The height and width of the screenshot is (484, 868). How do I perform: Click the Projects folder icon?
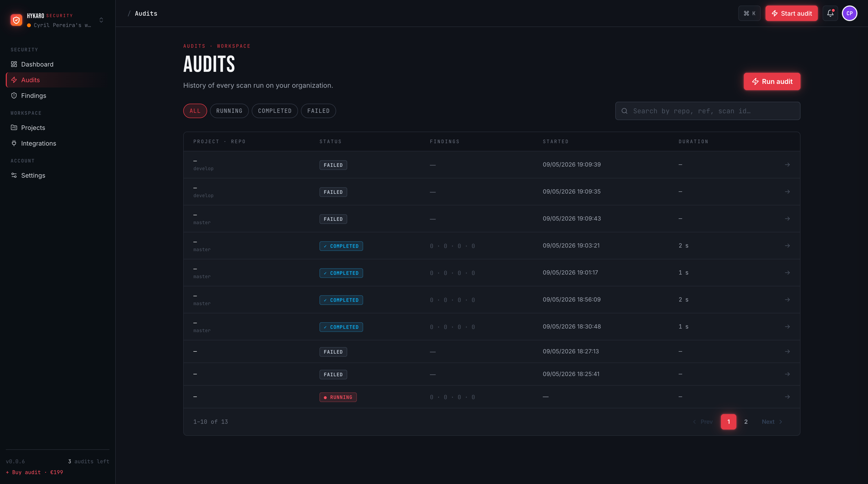click(14, 127)
